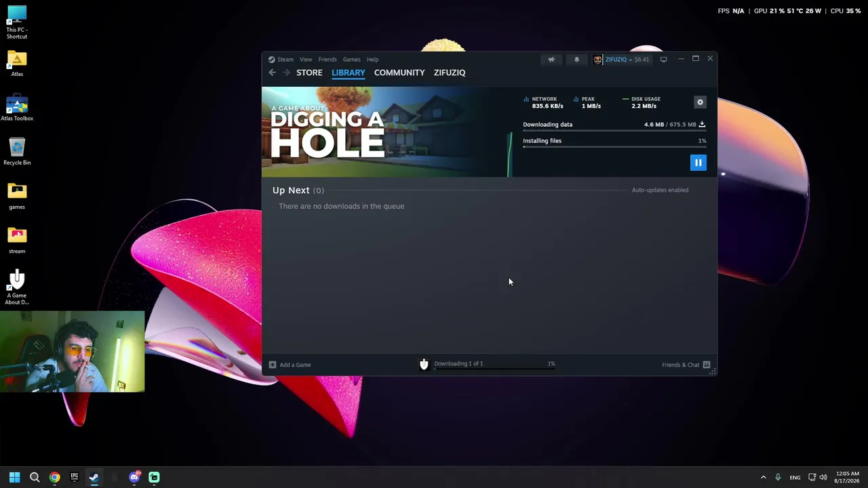868x488 pixels.
Task: Click the DISK USAGE 2.2 MB/s stat
Action: pos(641,102)
